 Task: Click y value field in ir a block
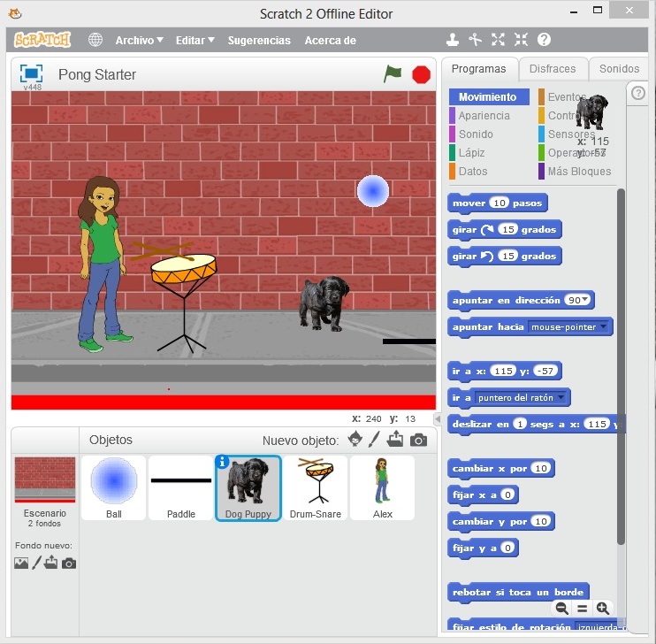(545, 371)
